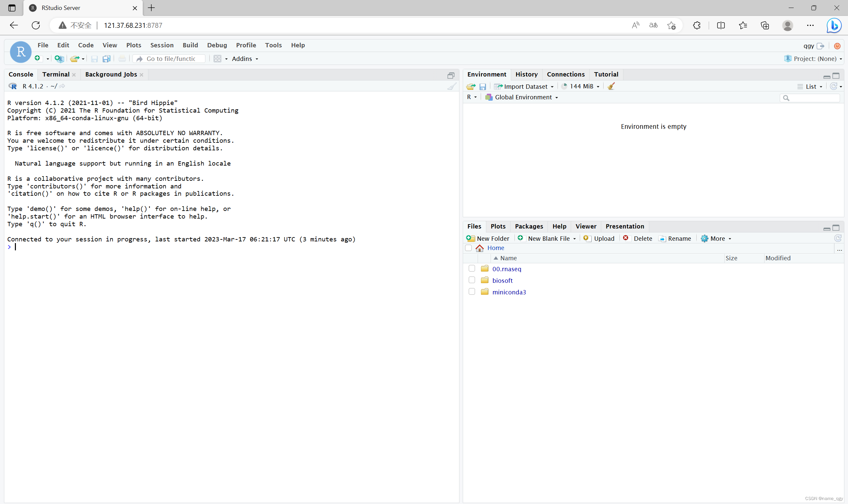This screenshot has height=504, width=848.
Task: Click the Home directory icon
Action: [x=479, y=248]
